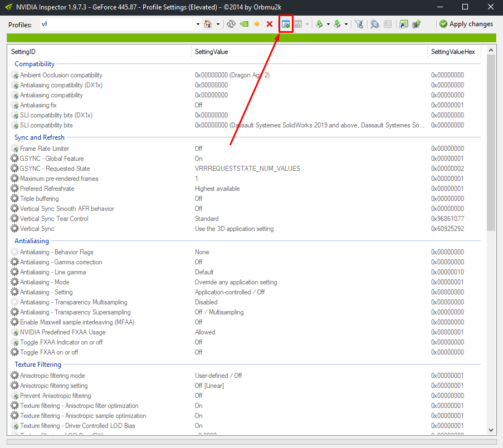Click the 'Highest available' value

[217, 189]
